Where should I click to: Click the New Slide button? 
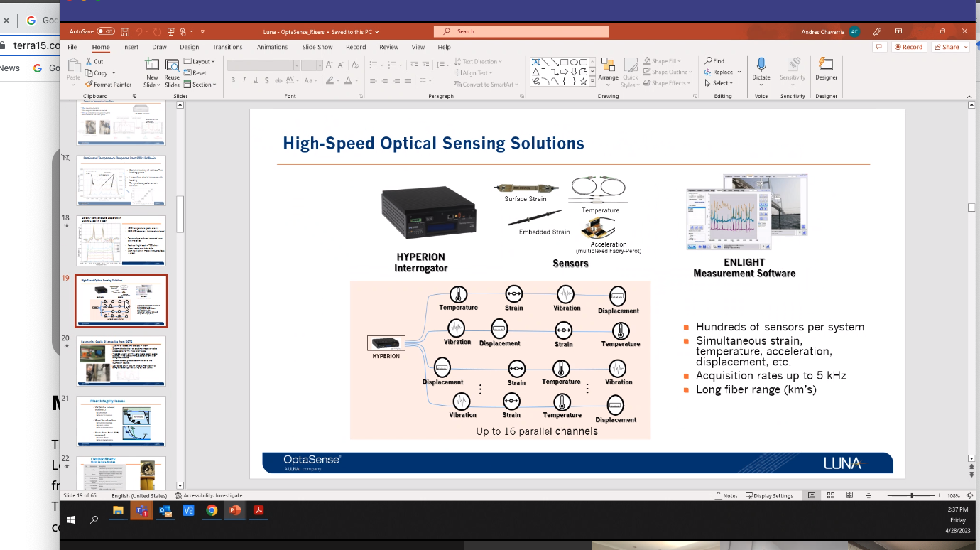point(152,72)
